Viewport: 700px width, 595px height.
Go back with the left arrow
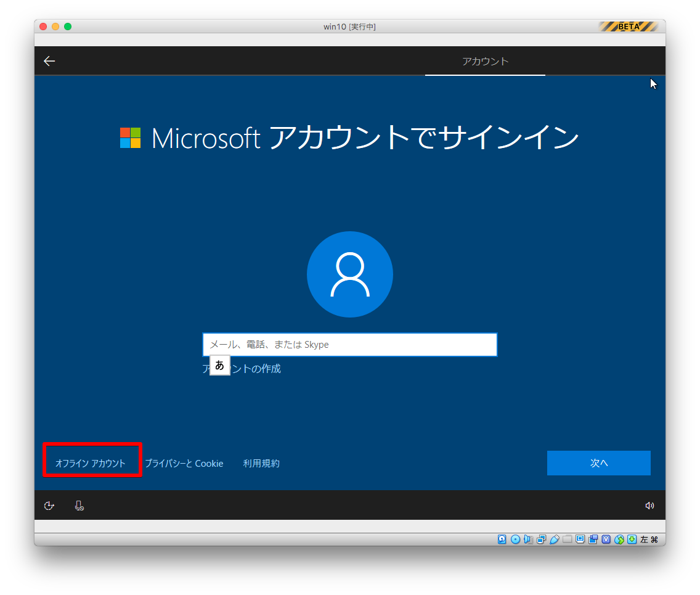[49, 61]
